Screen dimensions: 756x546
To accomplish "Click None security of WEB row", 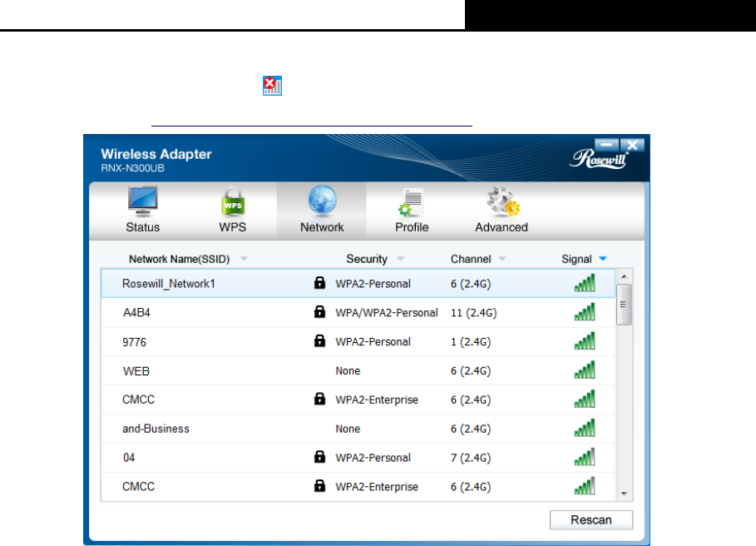I will (x=348, y=370).
